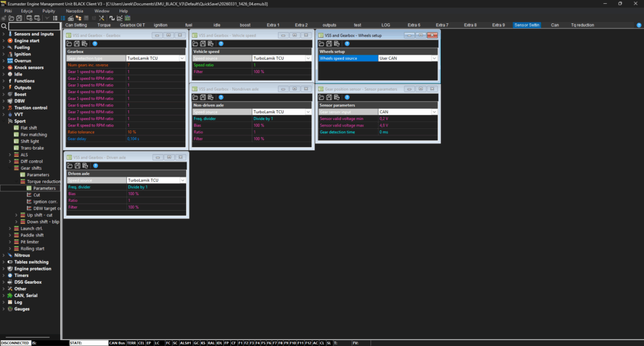The width and height of the screenshot is (644, 346).
Task: Collapse the Sport tree category
Action: click(x=4, y=120)
